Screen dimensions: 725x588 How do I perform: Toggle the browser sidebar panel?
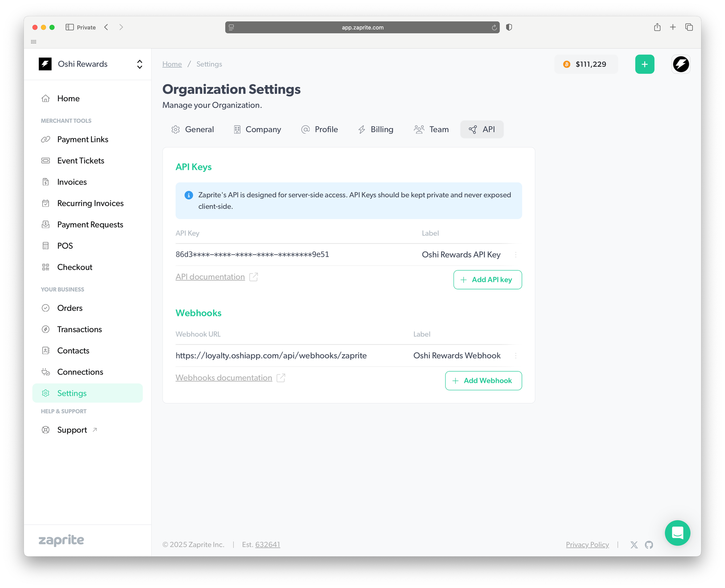click(x=70, y=27)
